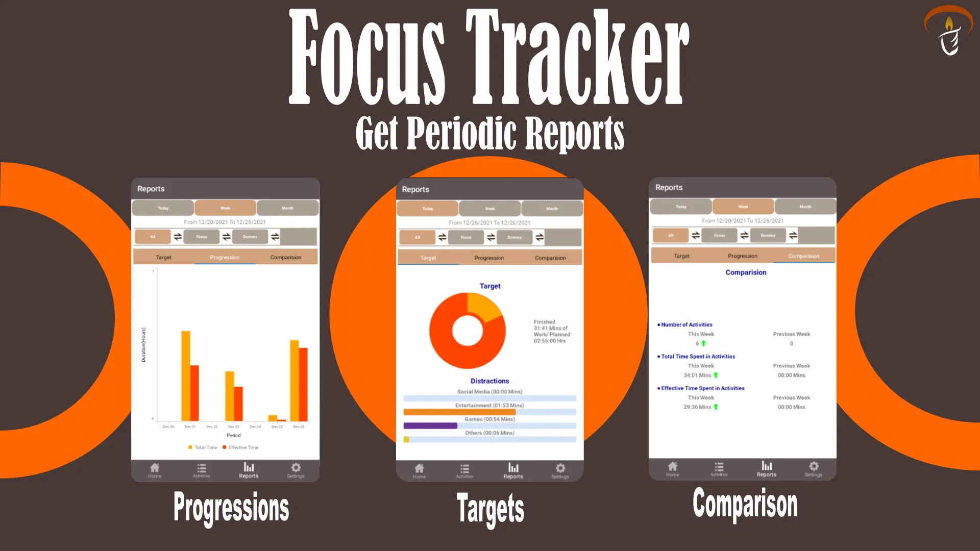Toggle the Focus filter button in left screen
Viewport: 980px width, 551px height.
pyautogui.click(x=201, y=236)
